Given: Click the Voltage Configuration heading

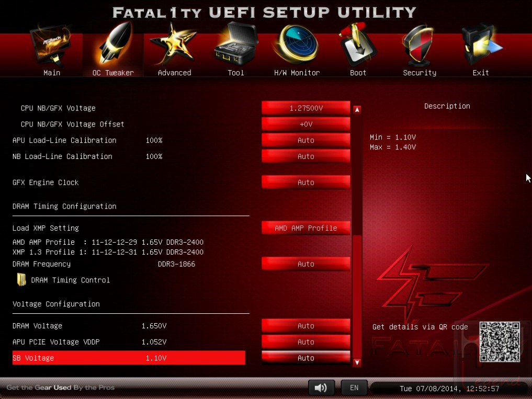Looking at the screenshot, I should [x=56, y=304].
